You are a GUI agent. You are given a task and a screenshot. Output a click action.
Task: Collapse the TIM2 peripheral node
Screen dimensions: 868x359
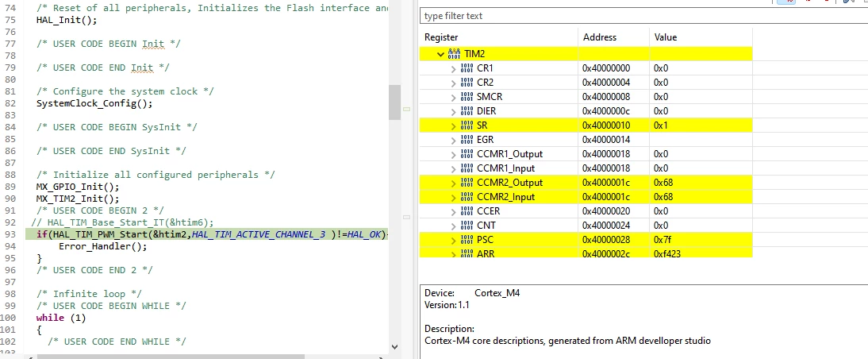440,54
